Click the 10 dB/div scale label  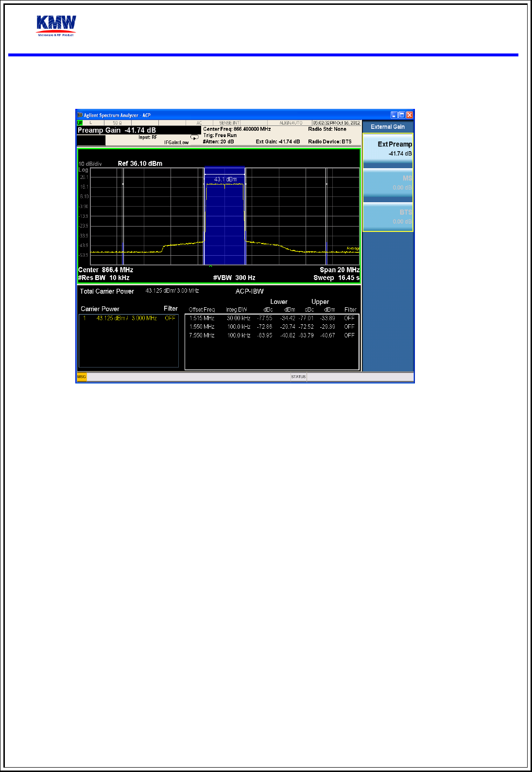[90, 164]
